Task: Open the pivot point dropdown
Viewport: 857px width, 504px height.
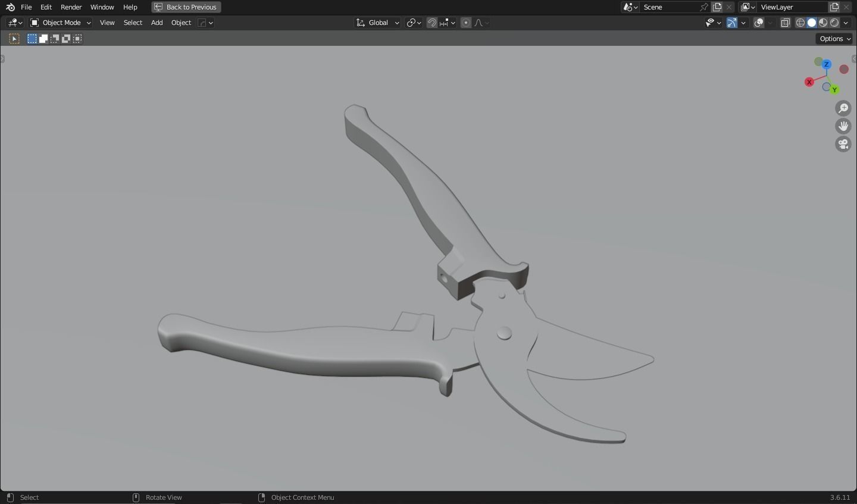Action: (414, 23)
